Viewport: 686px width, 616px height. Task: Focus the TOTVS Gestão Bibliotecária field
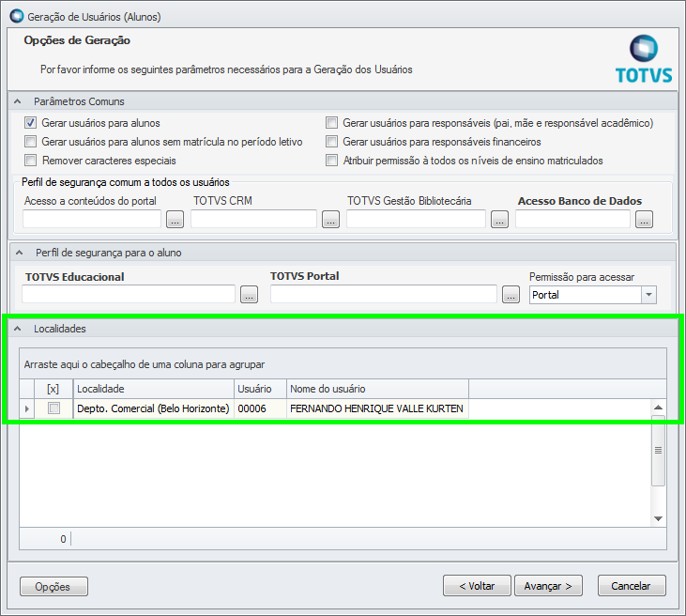416,219
